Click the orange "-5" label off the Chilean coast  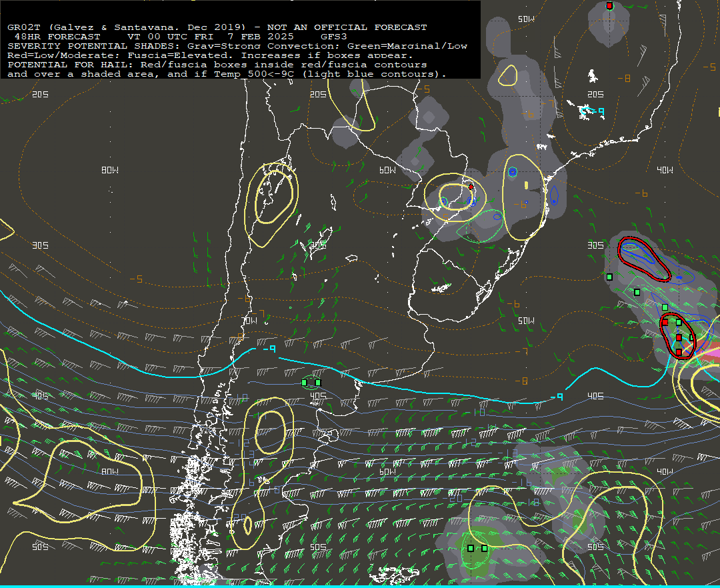[x=136, y=279]
